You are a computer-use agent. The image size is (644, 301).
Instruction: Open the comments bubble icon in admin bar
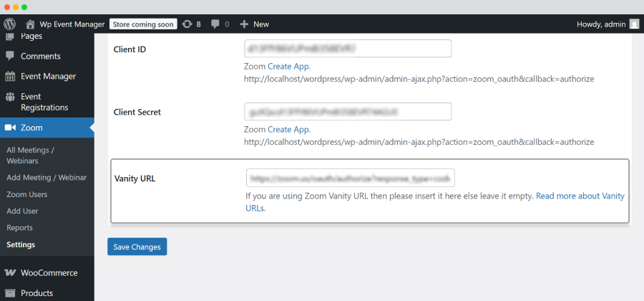coord(215,24)
